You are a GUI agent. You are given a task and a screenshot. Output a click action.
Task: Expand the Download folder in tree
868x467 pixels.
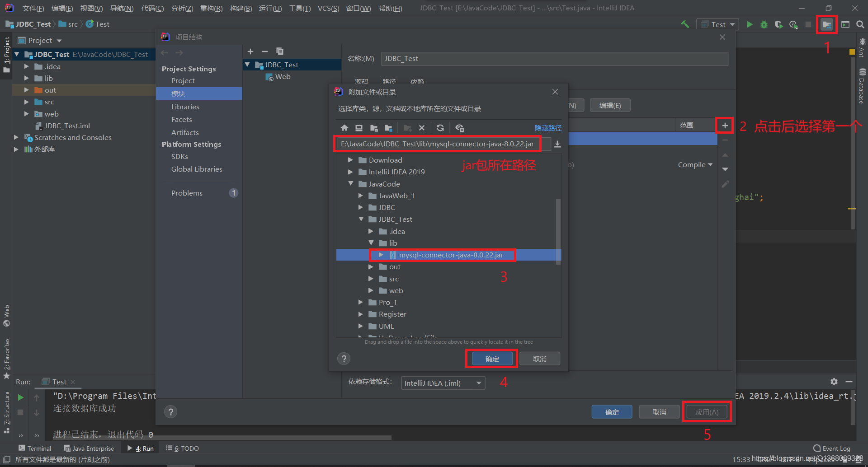(x=350, y=160)
